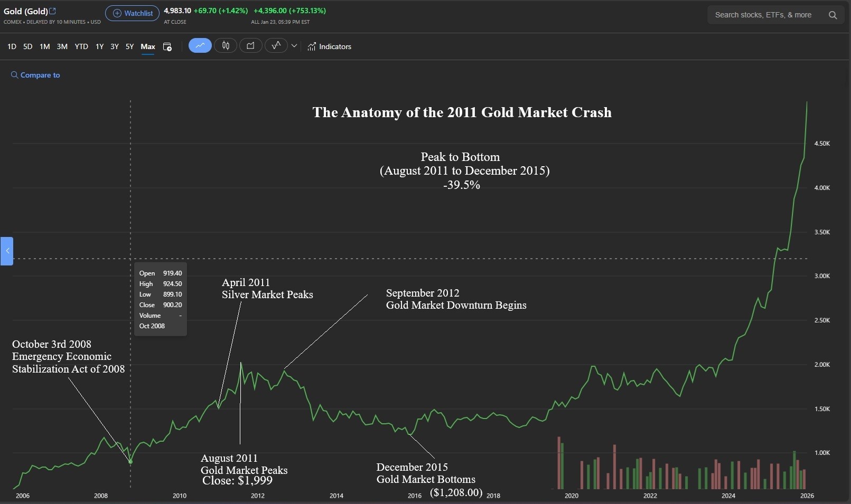Select the YTD time range
Image resolution: width=851 pixels, height=504 pixels.
(x=81, y=46)
